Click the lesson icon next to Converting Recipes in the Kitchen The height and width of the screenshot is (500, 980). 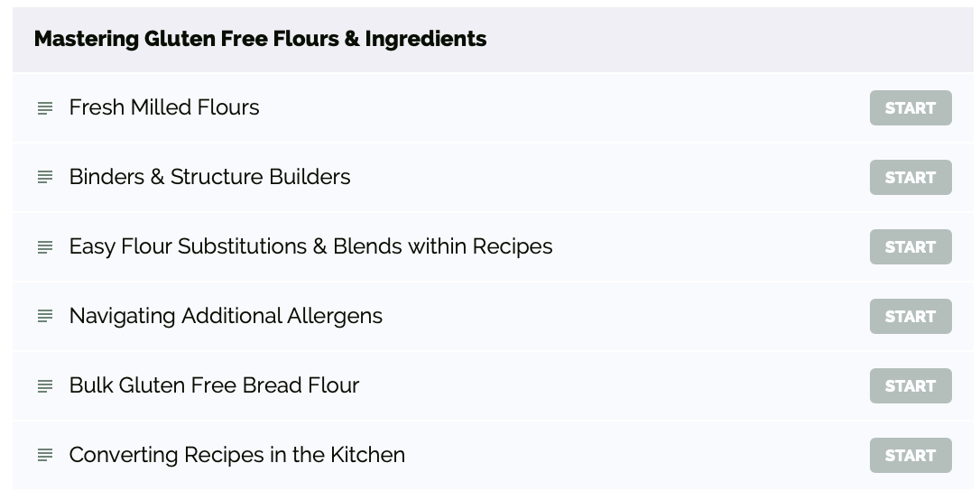(44, 456)
